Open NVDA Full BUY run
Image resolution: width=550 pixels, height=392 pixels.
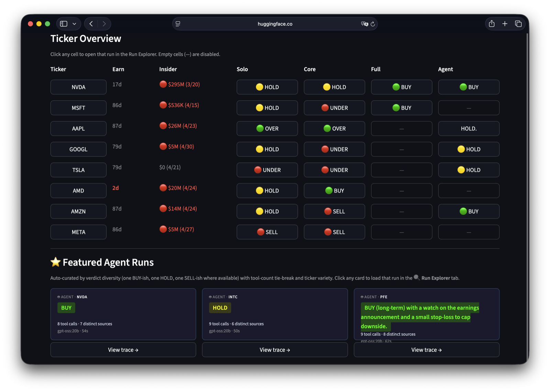(x=401, y=87)
